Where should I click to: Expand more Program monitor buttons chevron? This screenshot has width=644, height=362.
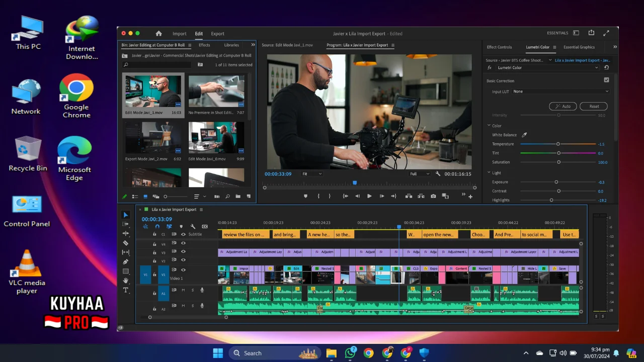tap(463, 195)
